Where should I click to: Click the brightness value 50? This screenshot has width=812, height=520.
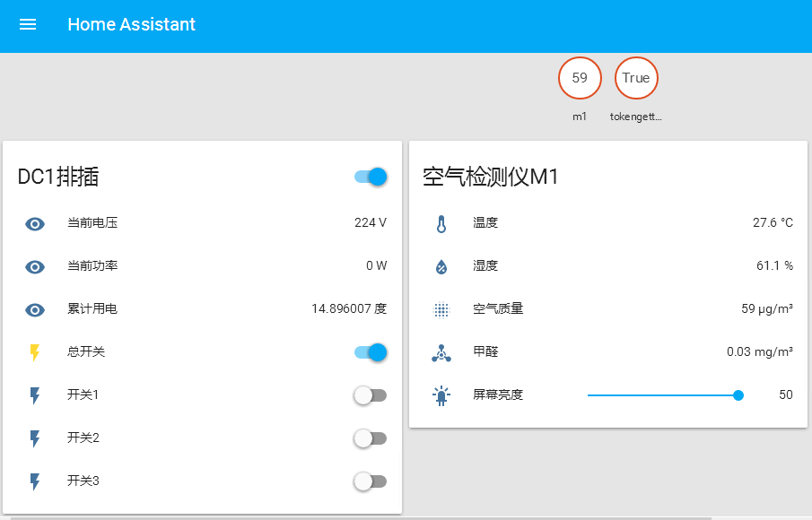coord(786,394)
